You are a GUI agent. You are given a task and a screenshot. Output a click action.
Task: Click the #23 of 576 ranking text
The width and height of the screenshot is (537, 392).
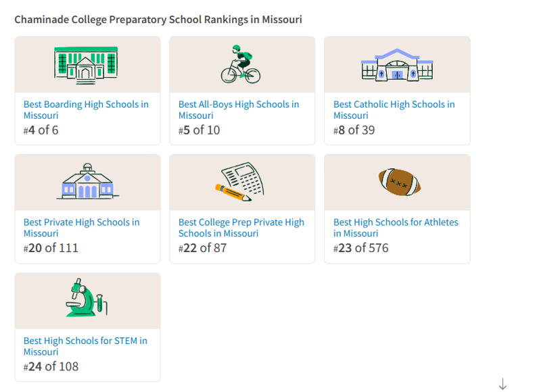360,248
